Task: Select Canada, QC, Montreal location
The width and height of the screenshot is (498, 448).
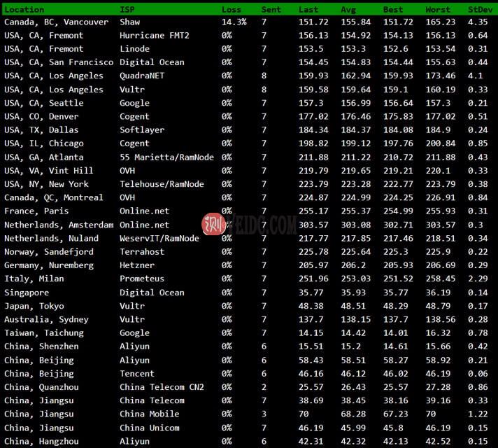Action: pos(54,197)
